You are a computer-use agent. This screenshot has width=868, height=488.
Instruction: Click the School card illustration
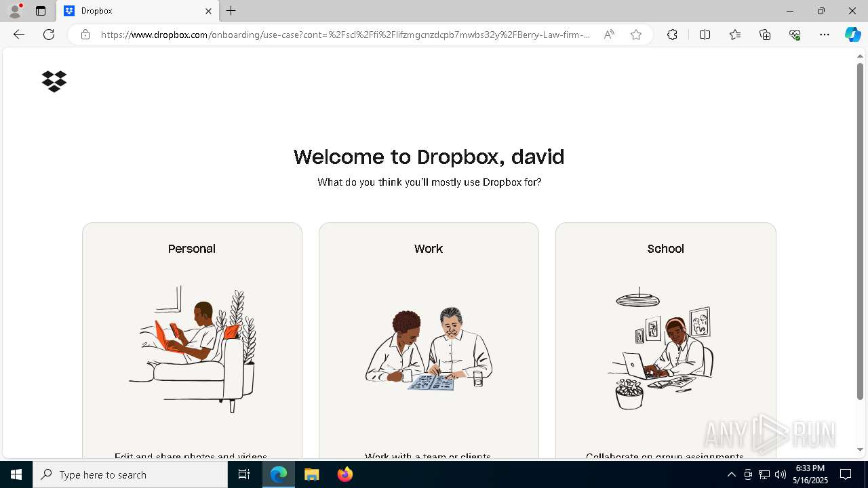pyautogui.click(x=660, y=348)
